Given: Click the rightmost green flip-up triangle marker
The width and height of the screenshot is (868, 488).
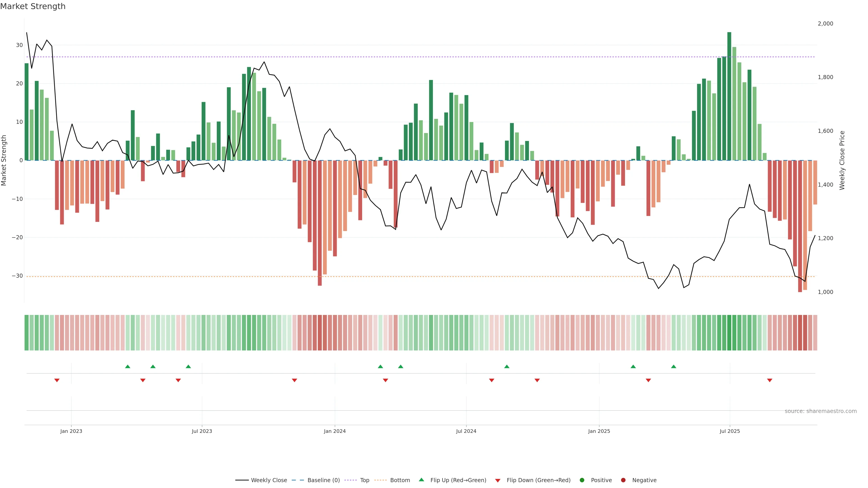Looking at the screenshot, I should tap(674, 366).
